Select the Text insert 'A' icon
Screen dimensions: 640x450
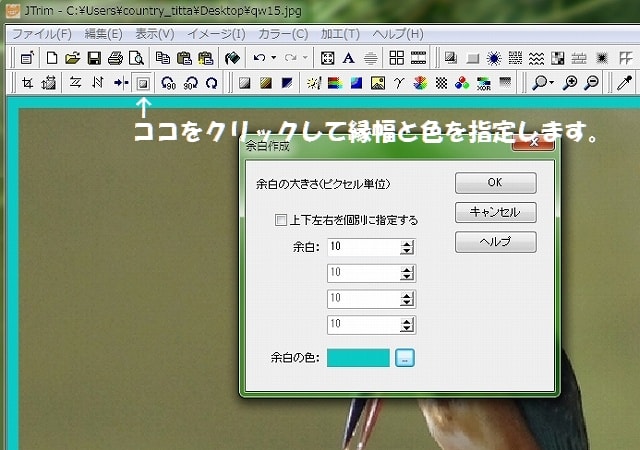[x=348, y=58]
